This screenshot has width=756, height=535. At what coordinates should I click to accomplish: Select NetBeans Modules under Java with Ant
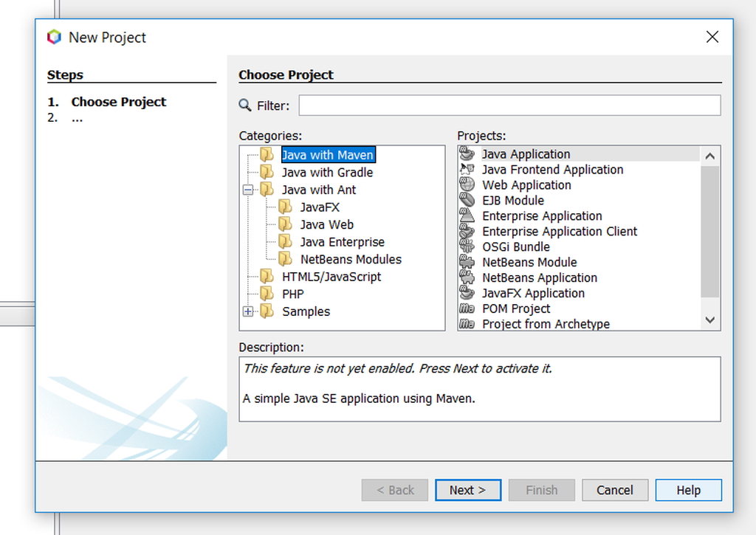349,259
